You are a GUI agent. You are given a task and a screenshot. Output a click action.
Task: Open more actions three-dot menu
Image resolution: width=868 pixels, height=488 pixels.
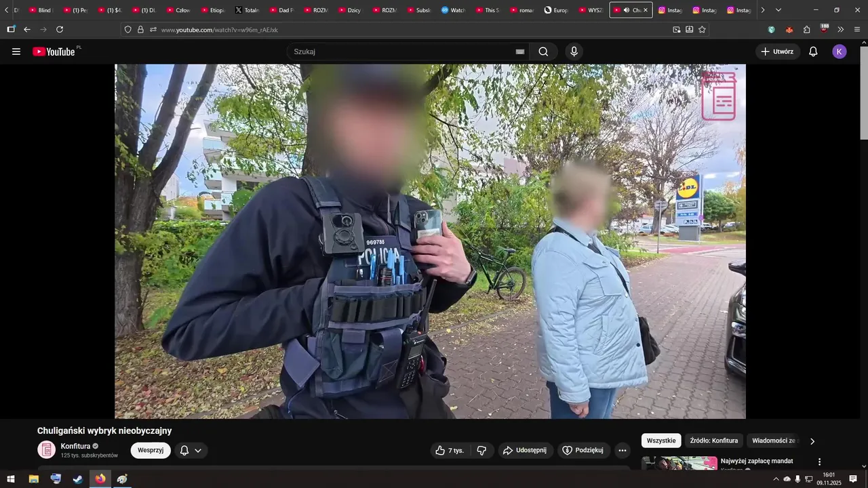pyautogui.click(x=623, y=450)
